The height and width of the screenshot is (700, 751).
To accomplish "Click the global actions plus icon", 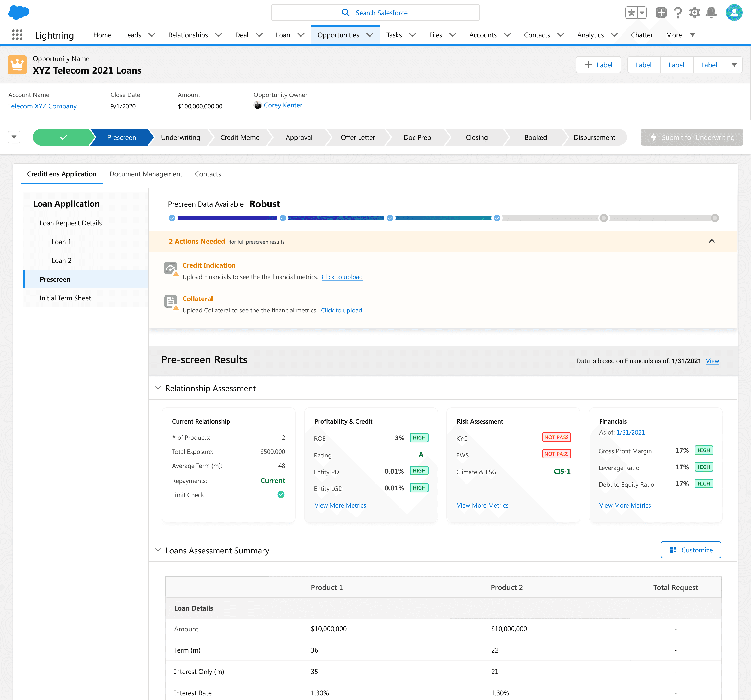I will coord(661,13).
